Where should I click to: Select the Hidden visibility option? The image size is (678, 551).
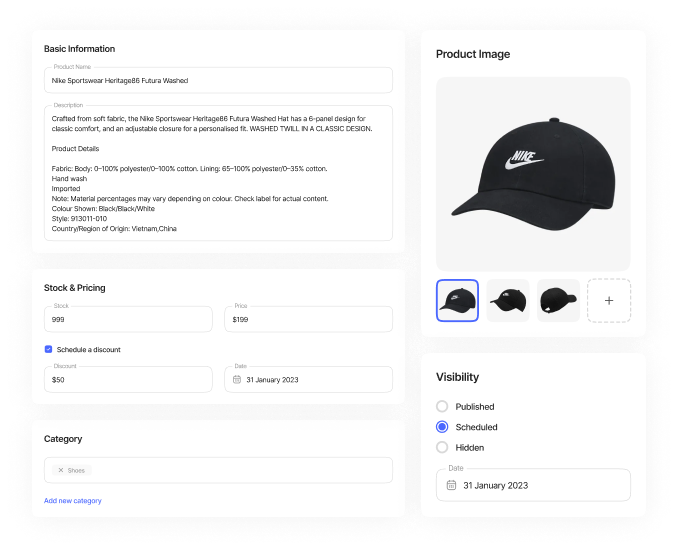[x=442, y=447]
